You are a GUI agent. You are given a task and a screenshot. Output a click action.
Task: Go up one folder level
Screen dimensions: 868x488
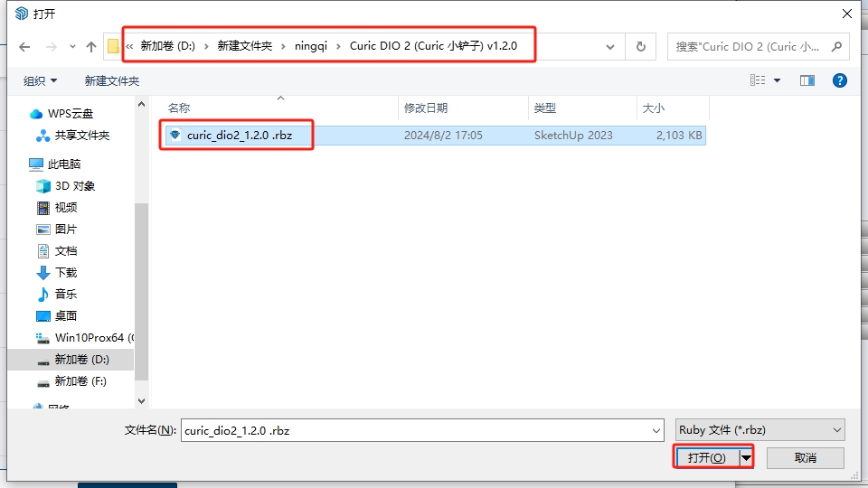(x=91, y=47)
